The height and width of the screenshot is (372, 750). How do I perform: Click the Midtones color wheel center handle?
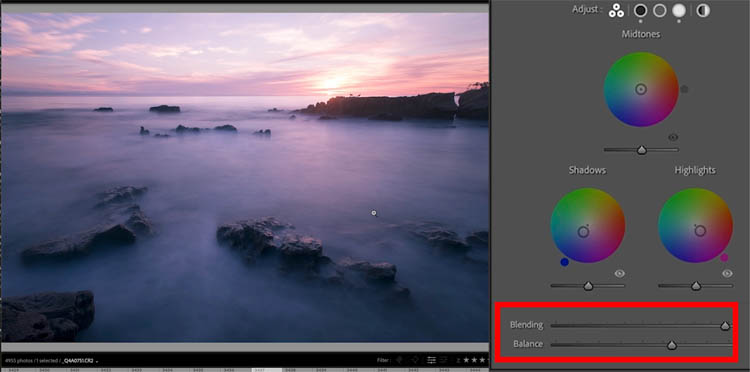641,89
